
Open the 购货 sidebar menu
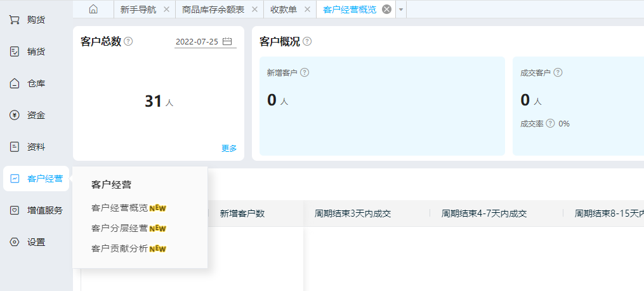36,20
